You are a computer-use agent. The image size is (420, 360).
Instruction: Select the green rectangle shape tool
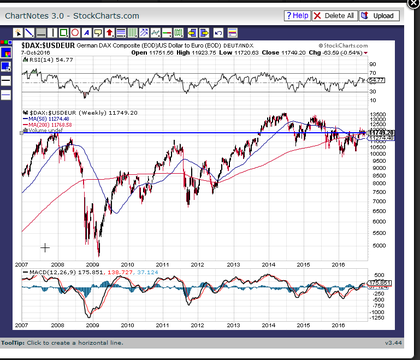tap(64, 33)
